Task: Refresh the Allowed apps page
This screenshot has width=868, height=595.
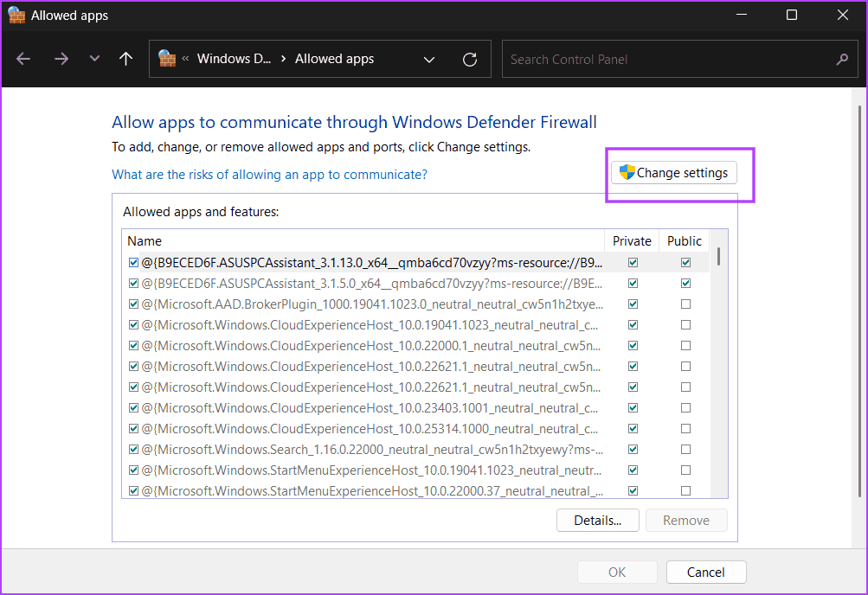Action: [x=470, y=59]
